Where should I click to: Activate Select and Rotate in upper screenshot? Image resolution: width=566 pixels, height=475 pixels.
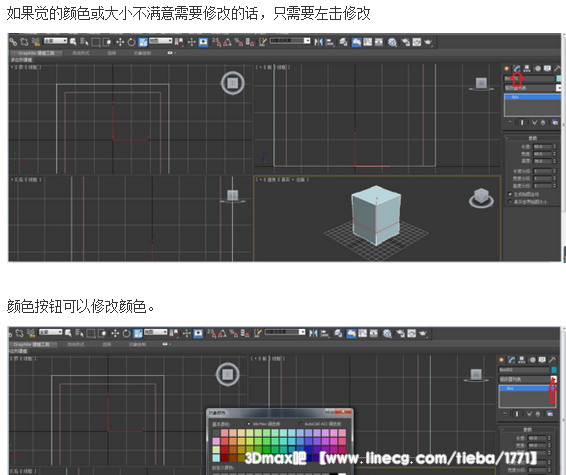(x=131, y=42)
